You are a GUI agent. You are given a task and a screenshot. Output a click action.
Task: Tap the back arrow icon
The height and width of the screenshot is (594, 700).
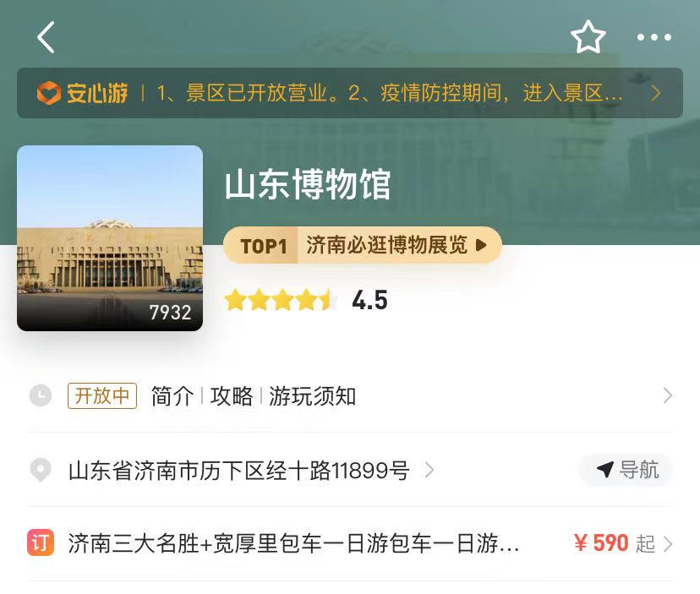point(46,37)
